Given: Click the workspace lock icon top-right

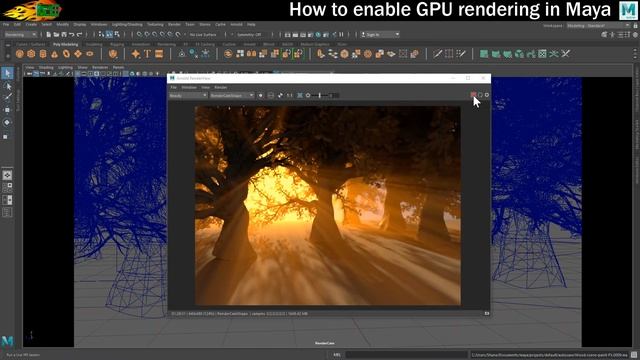Looking at the screenshot, I should pyautogui.click(x=636, y=26).
